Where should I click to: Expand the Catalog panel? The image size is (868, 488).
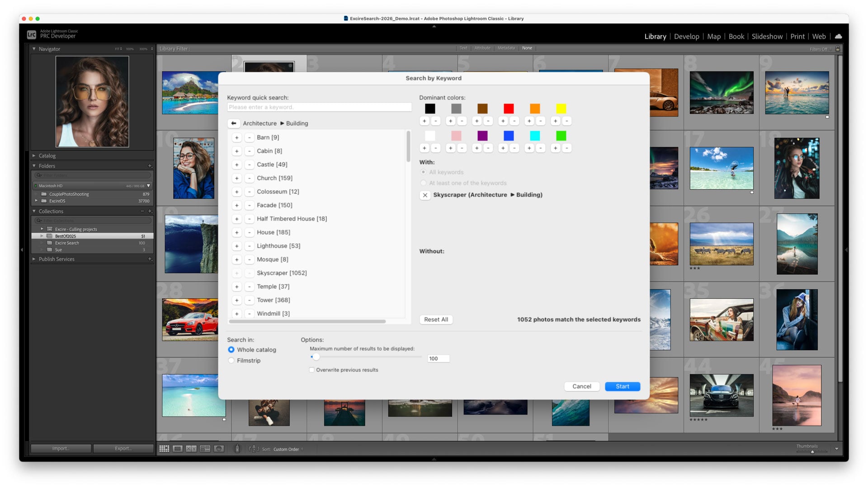[47, 156]
